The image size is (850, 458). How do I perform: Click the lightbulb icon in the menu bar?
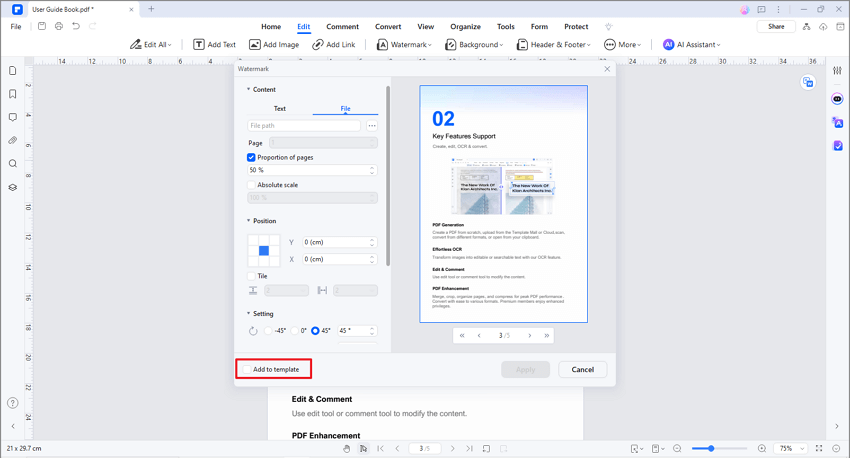coord(609,27)
